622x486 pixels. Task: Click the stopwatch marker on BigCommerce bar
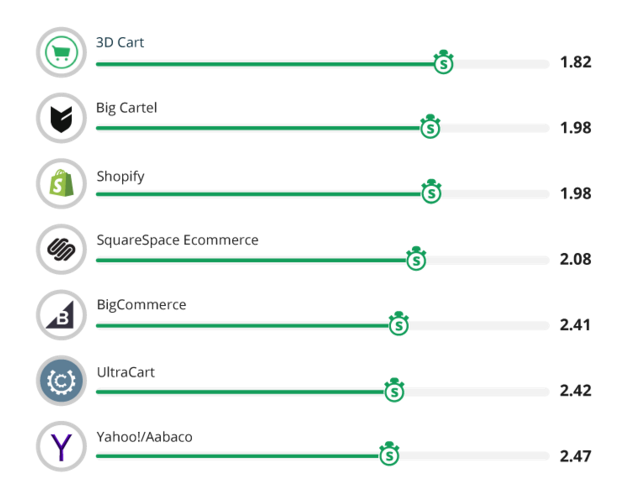(399, 324)
